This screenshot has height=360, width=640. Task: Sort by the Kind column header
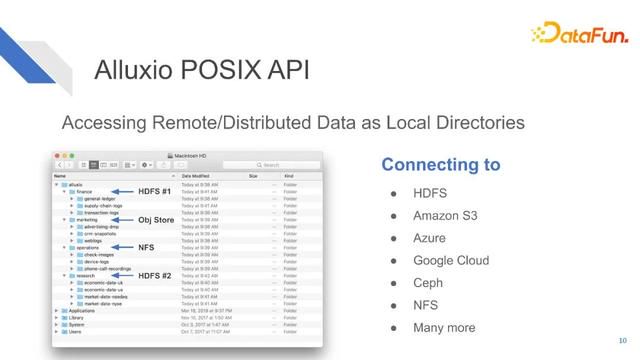[x=289, y=176]
